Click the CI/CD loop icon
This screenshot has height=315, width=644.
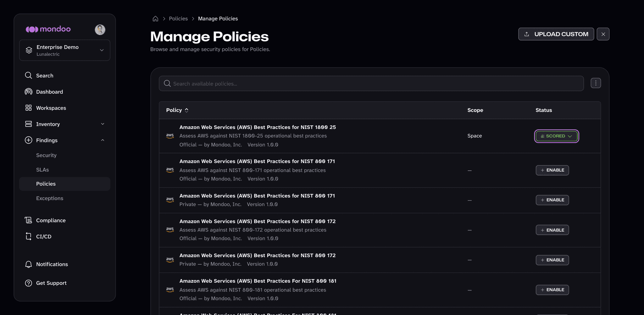point(28,236)
